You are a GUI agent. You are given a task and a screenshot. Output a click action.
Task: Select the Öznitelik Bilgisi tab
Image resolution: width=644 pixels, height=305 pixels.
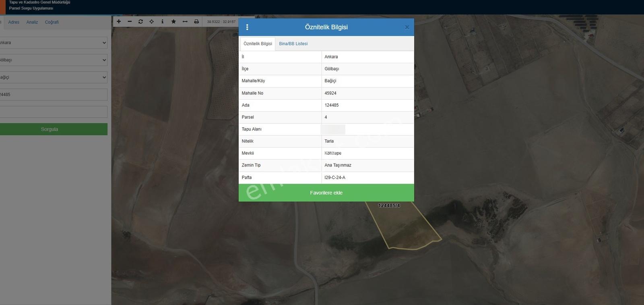258,44
